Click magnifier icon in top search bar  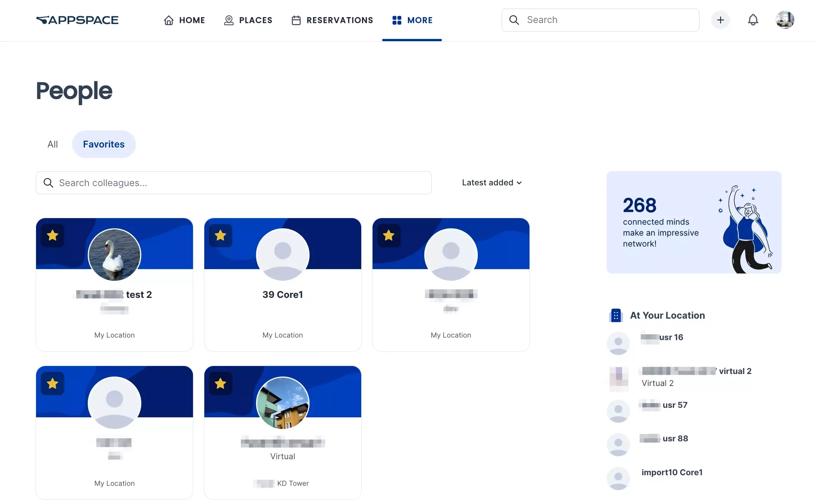[514, 20]
